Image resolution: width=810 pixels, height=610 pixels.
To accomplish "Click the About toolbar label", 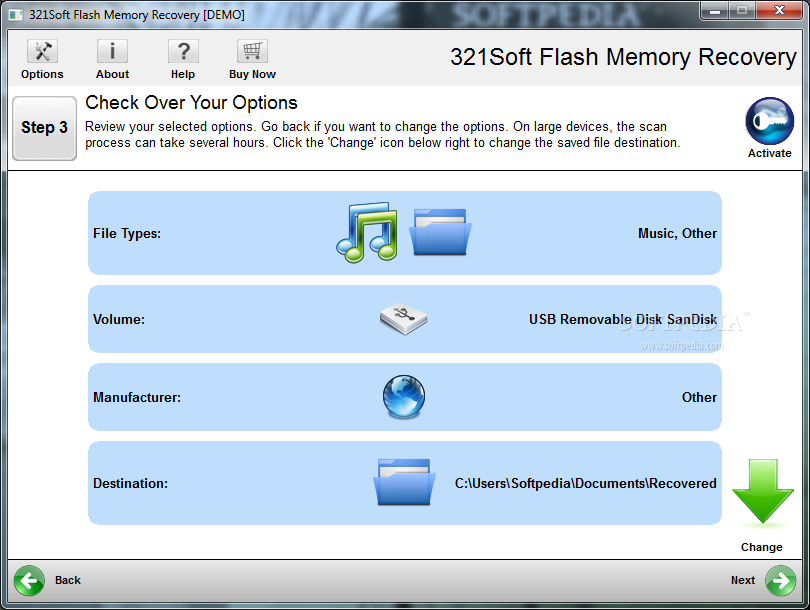I will pos(112,74).
